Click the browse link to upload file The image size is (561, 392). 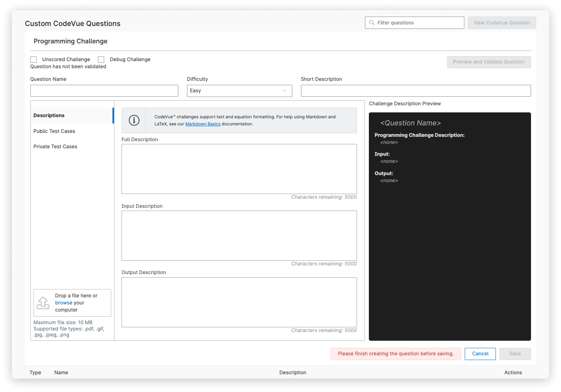pos(64,303)
